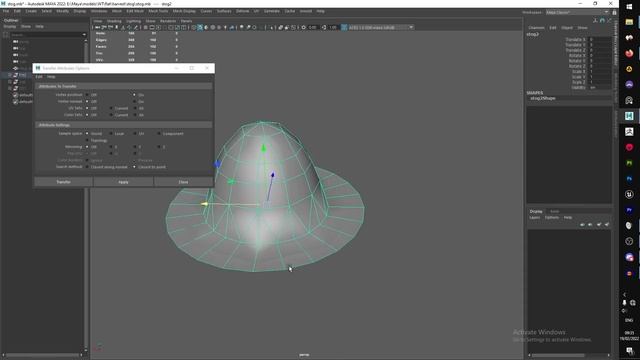640x360 pixels.
Task: Click the gamma icon in viewport toolbar
Action: (324, 27)
